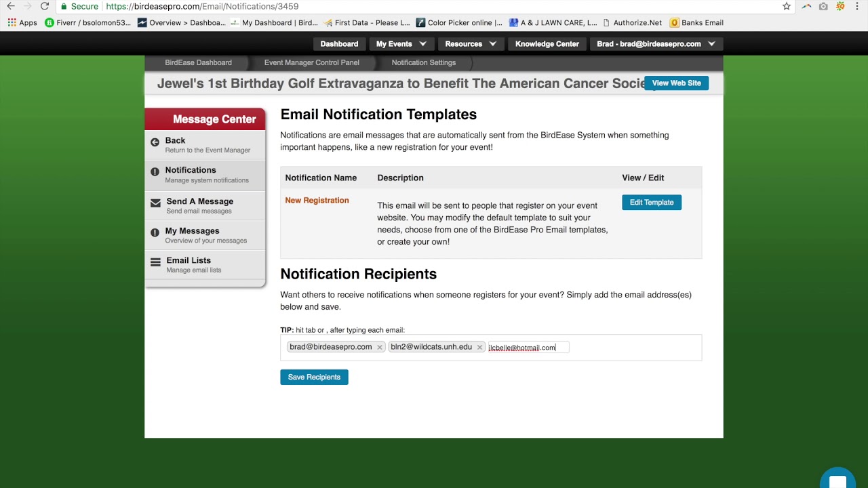Click the event title heading
The width and height of the screenshot is (868, 488).
pos(401,84)
